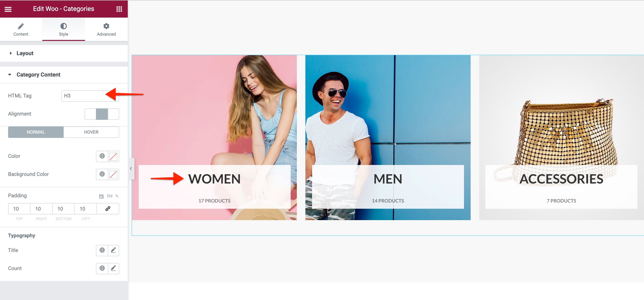Viewport: 644px width, 300px height.
Task: Click the color reset icon next to Color
Action: [113, 156]
